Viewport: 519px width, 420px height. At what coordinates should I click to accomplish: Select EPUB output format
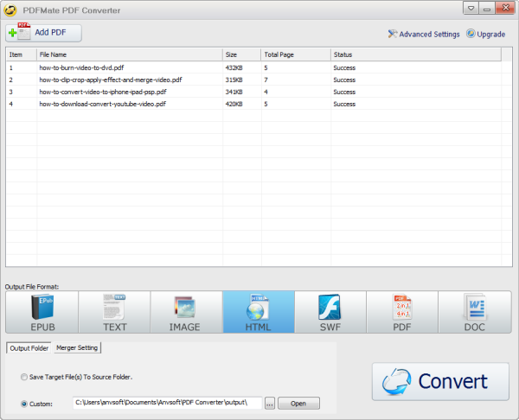[x=42, y=312]
